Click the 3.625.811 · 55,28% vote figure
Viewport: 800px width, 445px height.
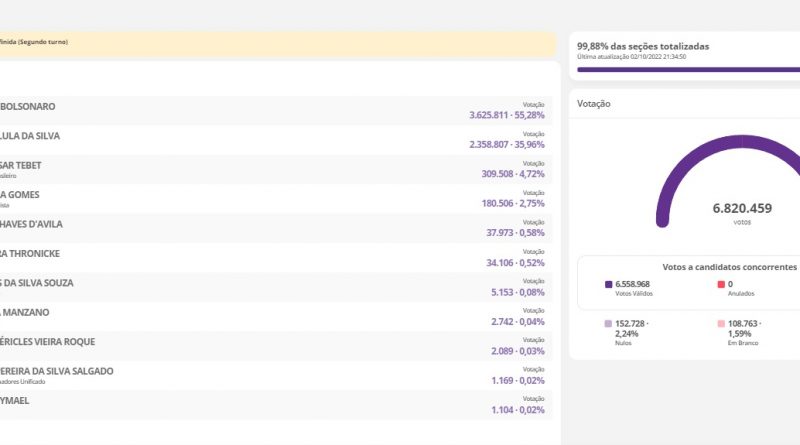point(506,116)
